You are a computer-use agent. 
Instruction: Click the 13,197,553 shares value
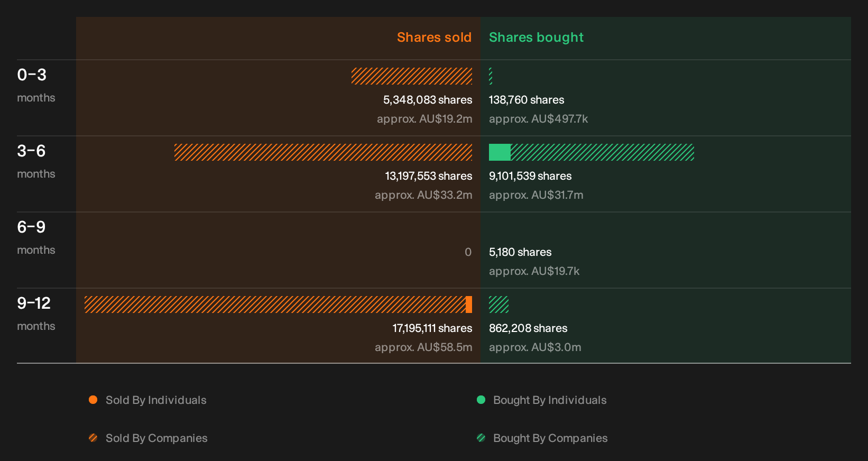(x=429, y=176)
